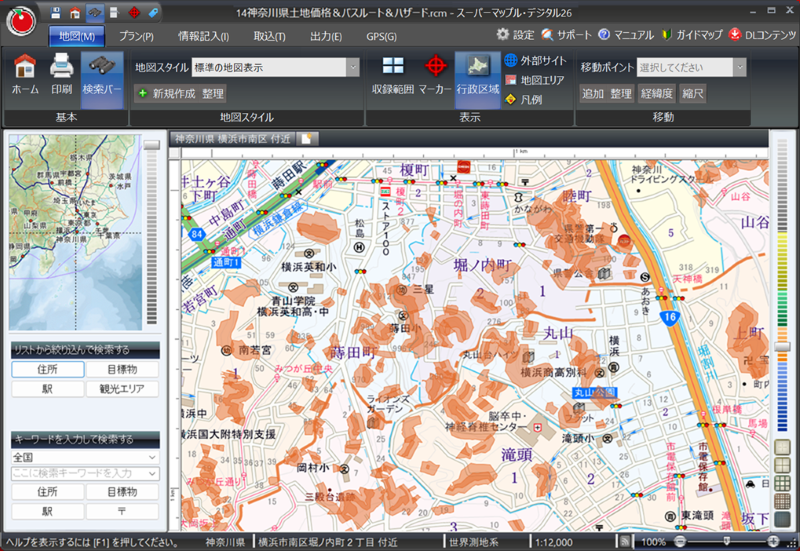The height and width of the screenshot is (551, 800).
Task: Select the fine brown grid layout icon
Action: [783, 501]
